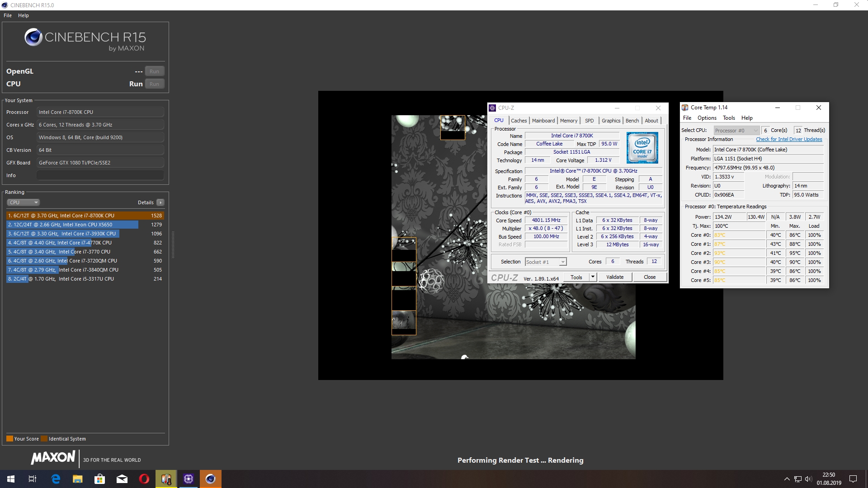Screen dimensions: 868x488
Task: Open the Socket #1 selection dropdown
Action: (x=546, y=262)
